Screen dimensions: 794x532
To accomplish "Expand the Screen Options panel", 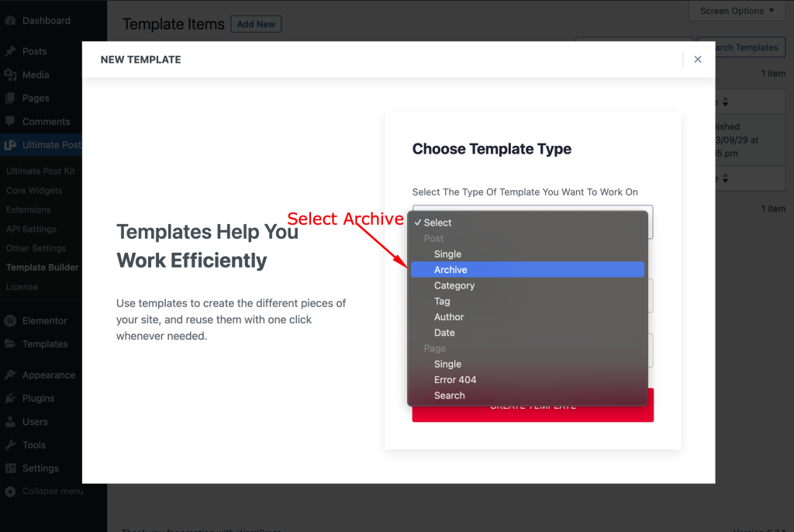I will [737, 11].
